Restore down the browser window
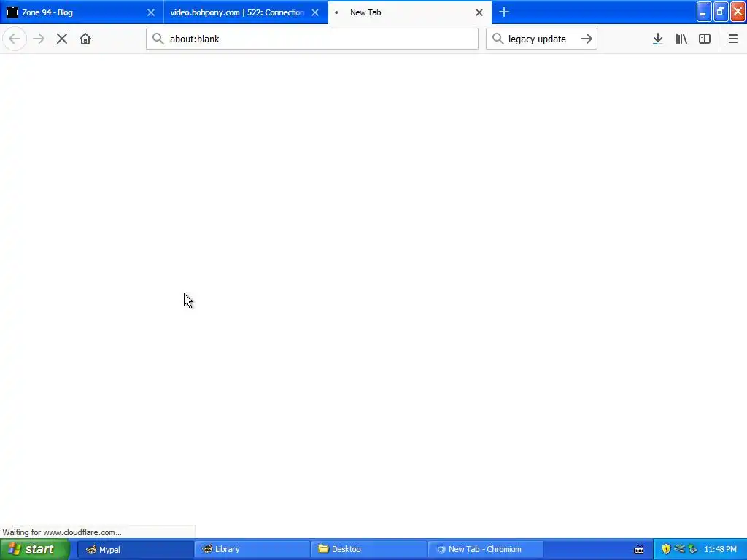The image size is (747, 560). click(721, 12)
